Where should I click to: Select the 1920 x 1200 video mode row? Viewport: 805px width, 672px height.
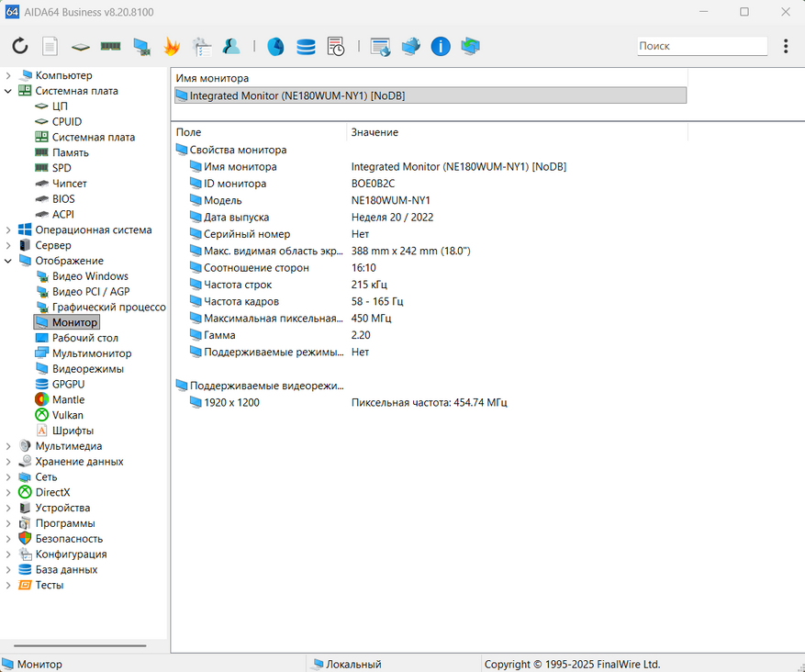[x=430, y=402]
